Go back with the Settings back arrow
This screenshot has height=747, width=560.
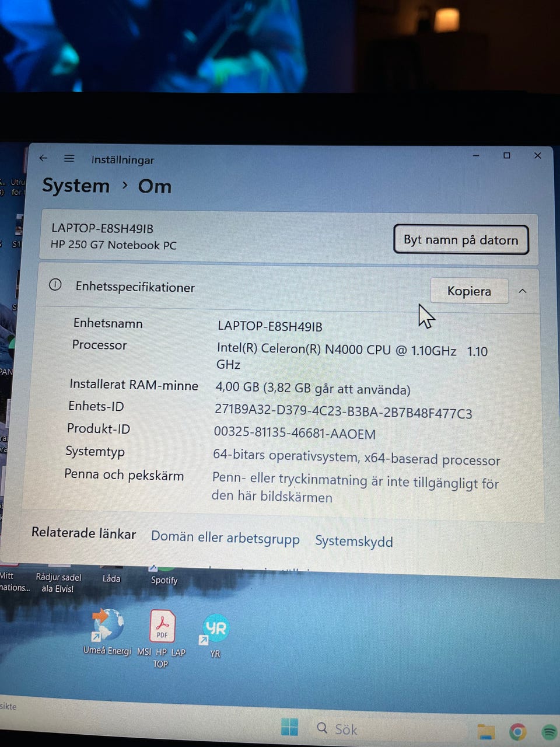pos(43,158)
